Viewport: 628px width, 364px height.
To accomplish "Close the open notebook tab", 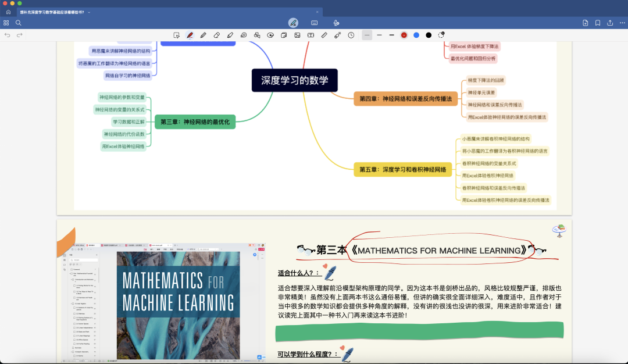I will tap(317, 12).
